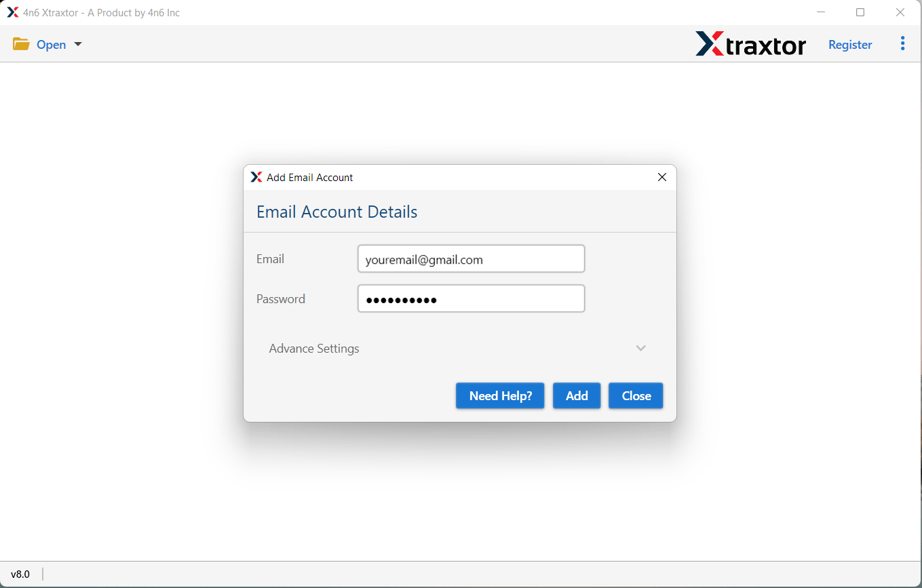Click the v8.0 version label in status bar
Viewport: 922px width, 588px height.
coord(20,574)
